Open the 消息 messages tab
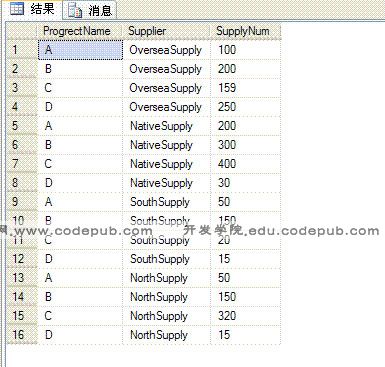Screen dimensions: 385x367 coord(89,10)
